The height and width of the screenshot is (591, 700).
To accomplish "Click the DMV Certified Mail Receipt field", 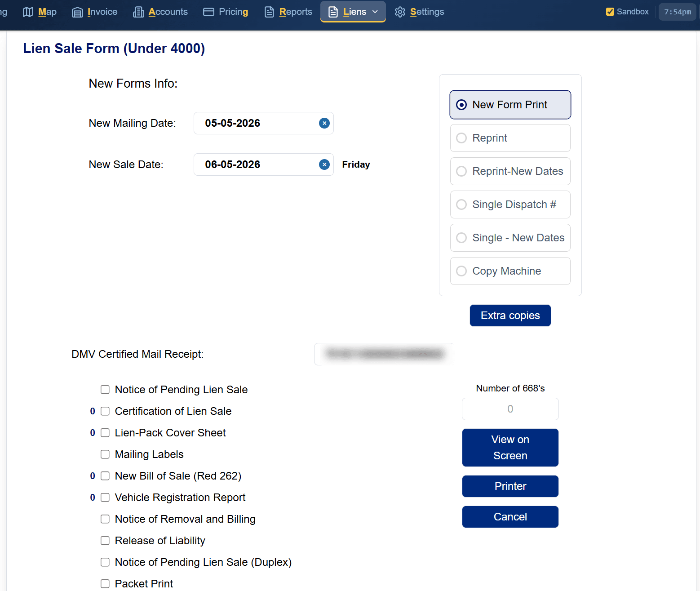I will [x=384, y=354].
